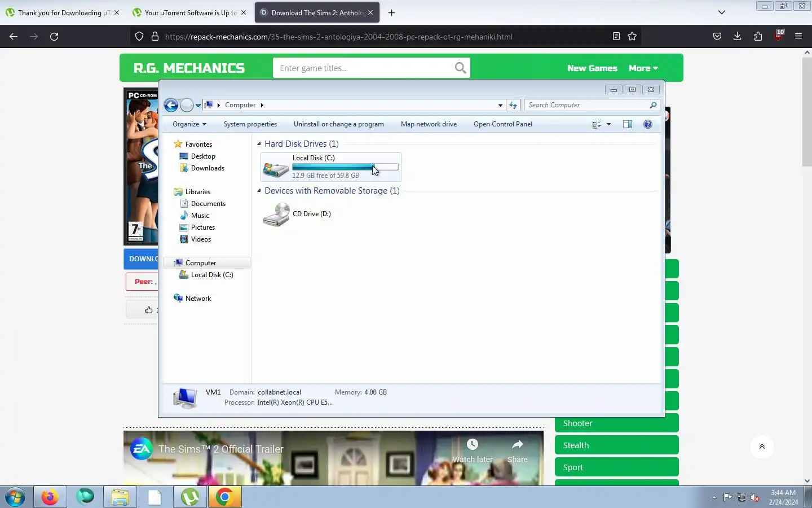Click the site padlock icon
The image size is (812, 508).
(x=155, y=37)
